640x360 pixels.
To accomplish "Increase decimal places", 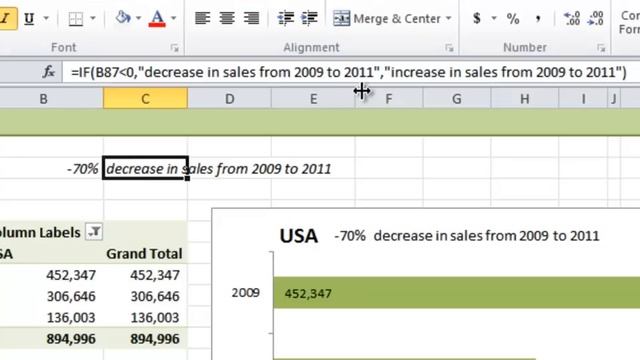I will click(572, 18).
